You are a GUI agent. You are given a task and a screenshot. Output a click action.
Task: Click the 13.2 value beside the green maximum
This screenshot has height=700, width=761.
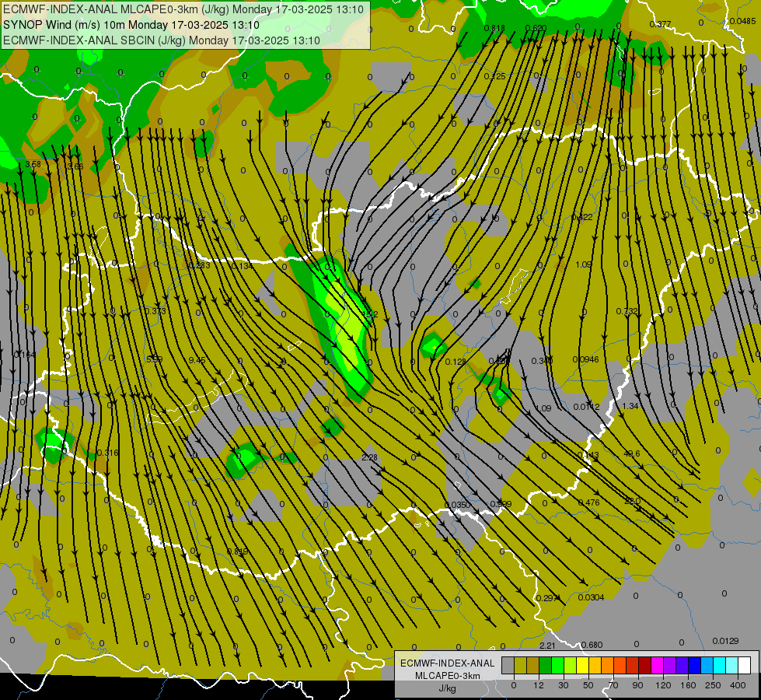point(370,314)
